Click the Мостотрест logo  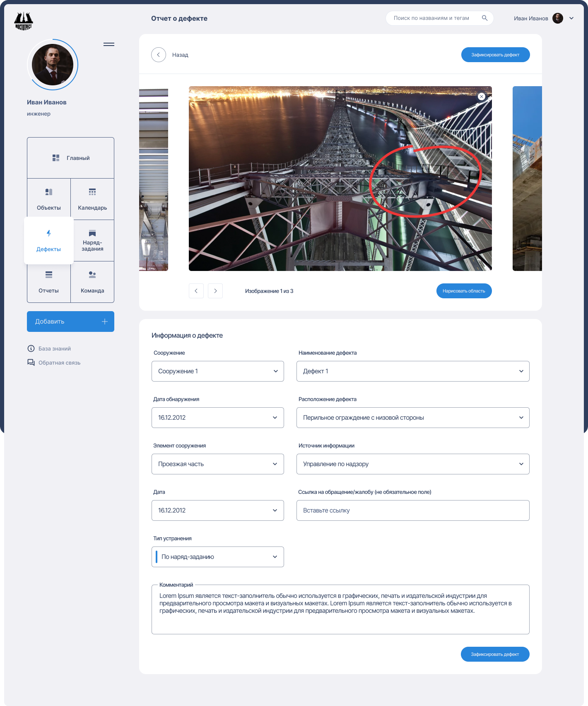[24, 21]
